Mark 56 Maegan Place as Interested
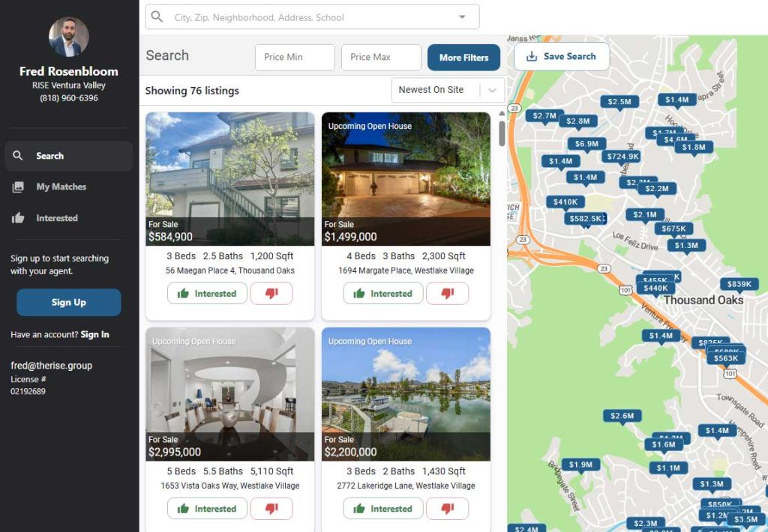Viewport: 768px width, 532px height. click(x=206, y=293)
